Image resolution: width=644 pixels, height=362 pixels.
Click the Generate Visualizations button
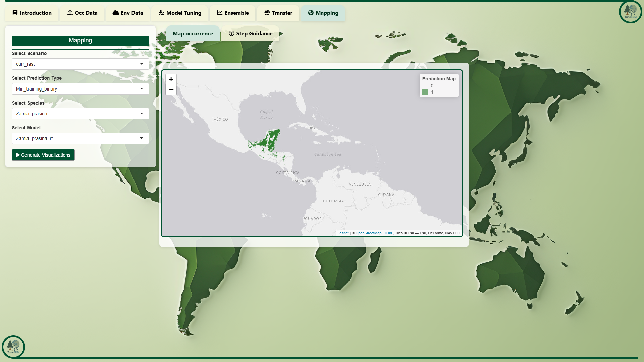pyautogui.click(x=43, y=155)
